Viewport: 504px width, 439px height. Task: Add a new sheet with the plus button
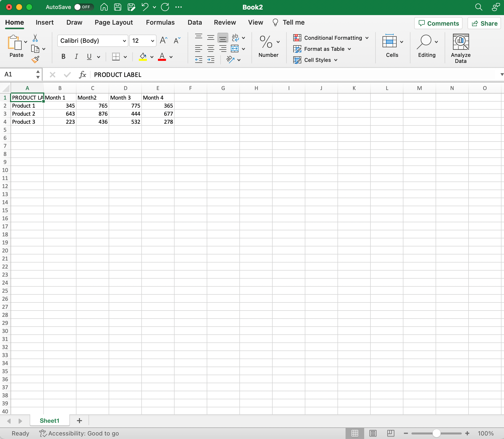79,420
